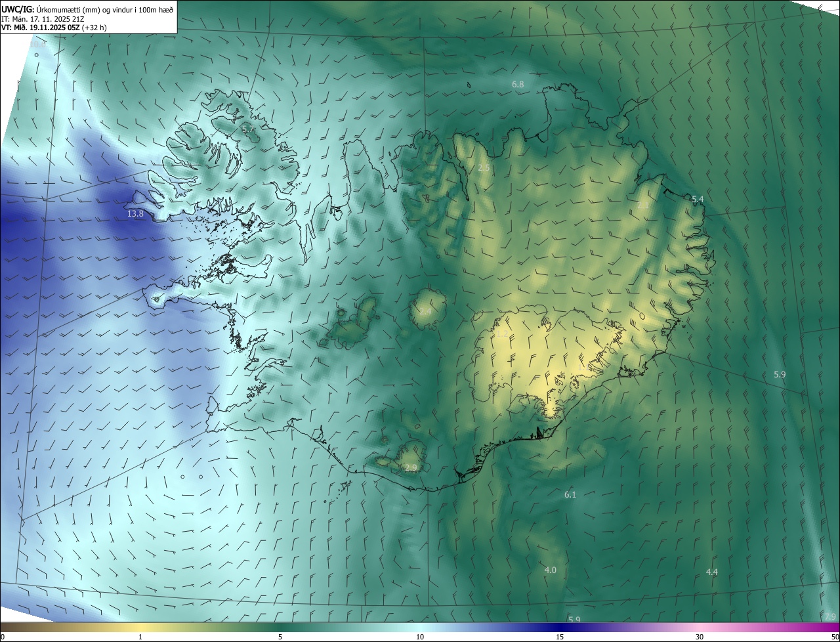
Task: Click the '(+32 h)' forecast offset
Action: coord(94,28)
